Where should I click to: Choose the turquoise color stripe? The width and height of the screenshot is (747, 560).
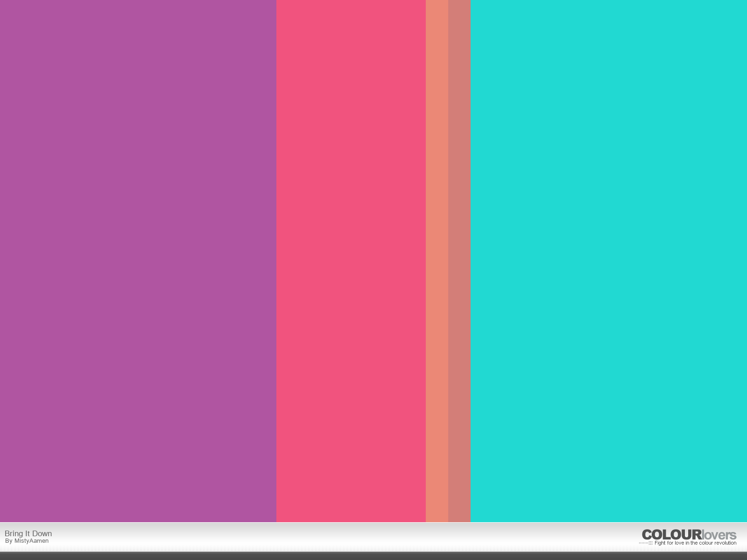click(x=608, y=261)
